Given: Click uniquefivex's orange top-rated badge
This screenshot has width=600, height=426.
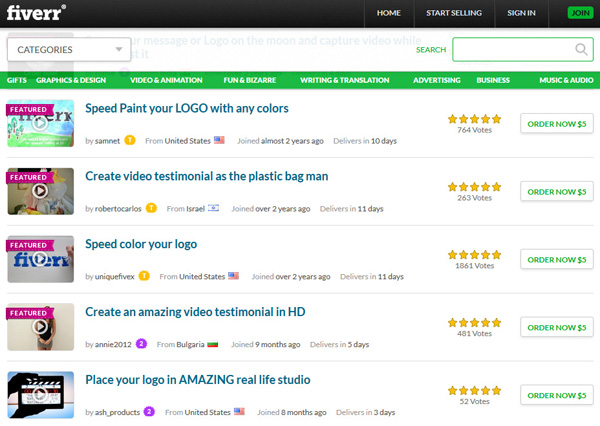Looking at the screenshot, I should point(144,276).
